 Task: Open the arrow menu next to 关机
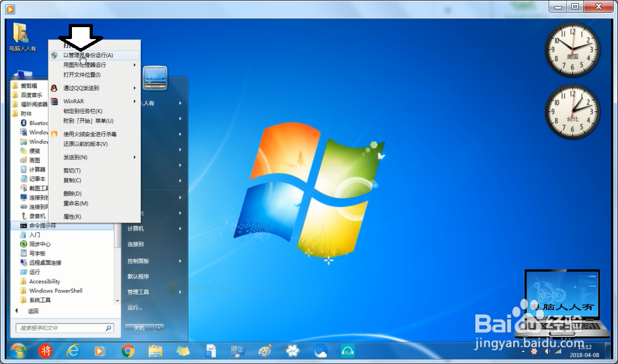point(159,328)
